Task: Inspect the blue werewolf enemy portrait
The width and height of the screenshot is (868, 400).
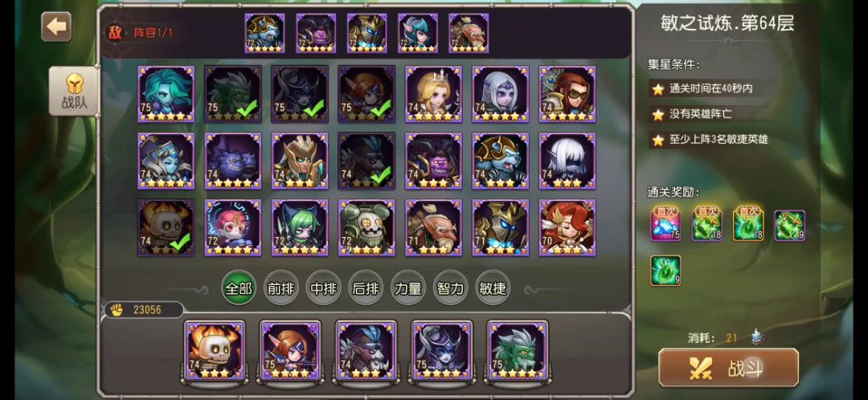Action: coord(264,33)
